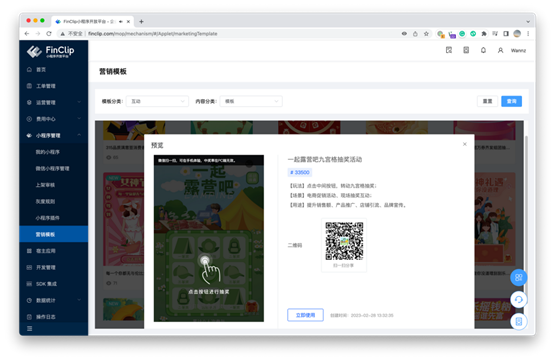Close the preview dialog with the X
This screenshot has height=361, width=555.
pyautogui.click(x=465, y=144)
